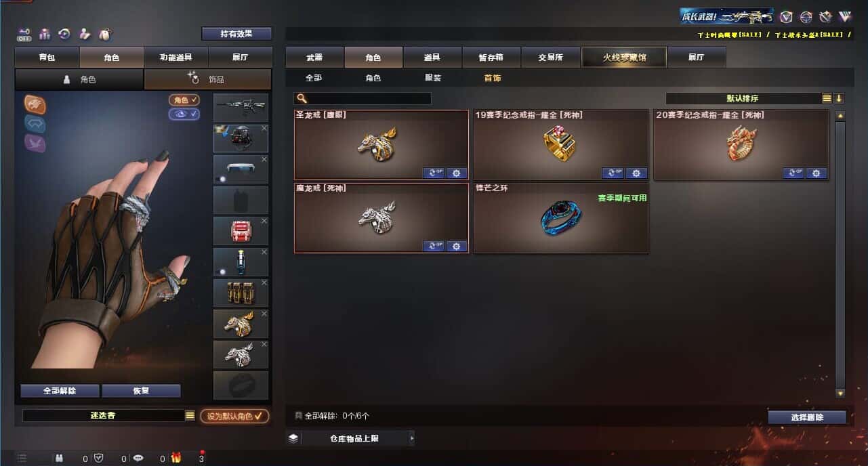Select the orange wolf emblem icon
868x466 pixels.
point(35,104)
